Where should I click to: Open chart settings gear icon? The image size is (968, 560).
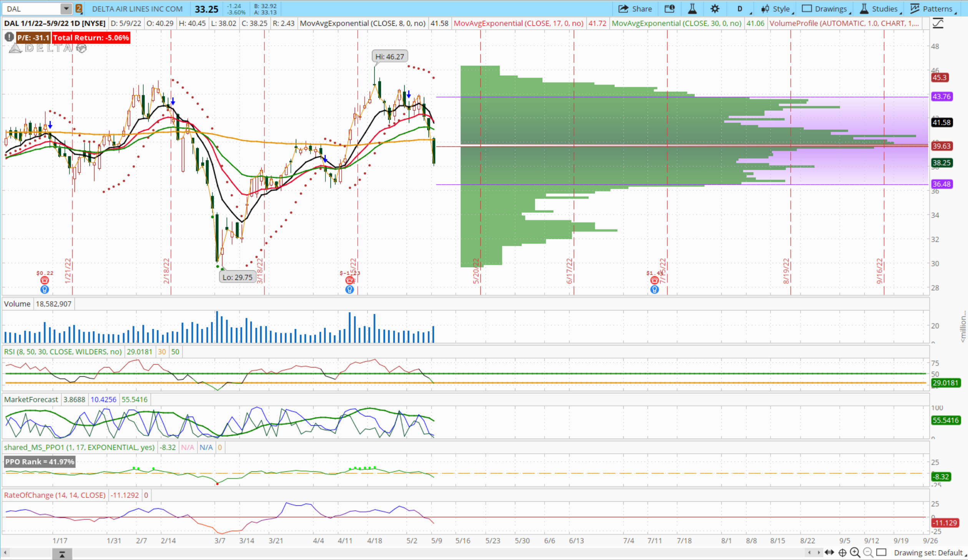coord(714,9)
